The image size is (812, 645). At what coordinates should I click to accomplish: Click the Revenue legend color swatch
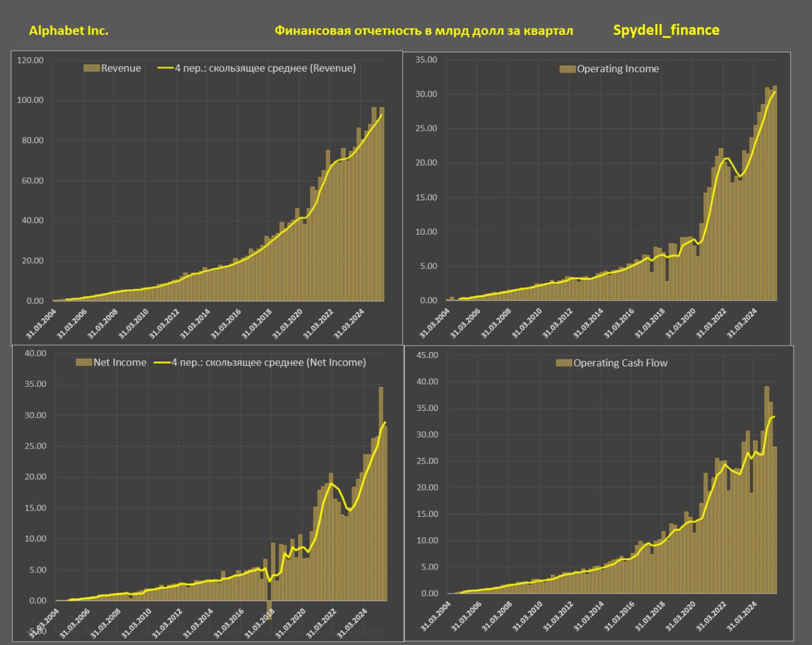91,68
